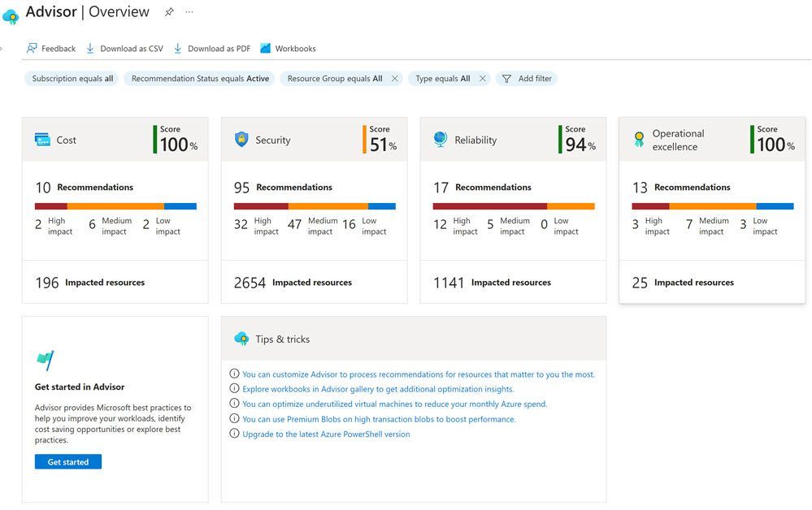Viewport: 812px width, 510px height.
Task: Click 1141 Impacted resources in Reliability
Action: (x=492, y=283)
